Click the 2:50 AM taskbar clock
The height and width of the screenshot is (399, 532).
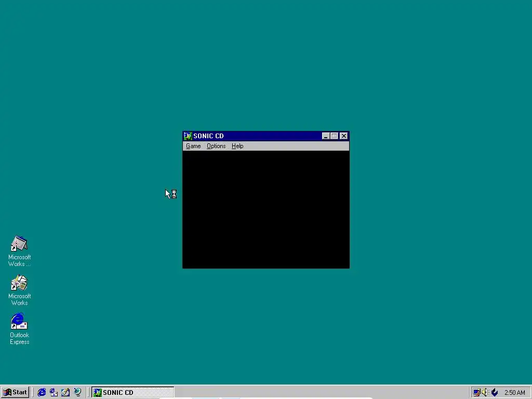(515, 393)
